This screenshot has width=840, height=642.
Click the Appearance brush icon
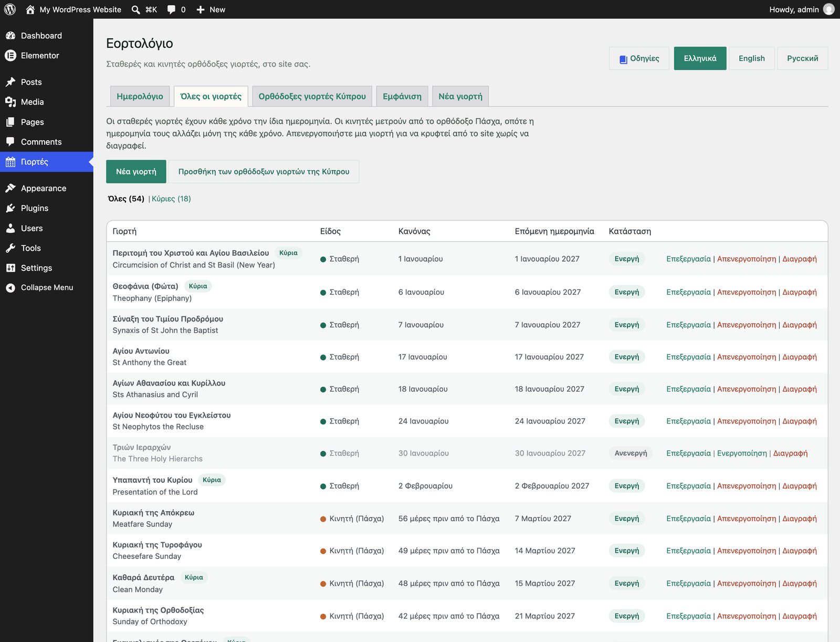coord(10,188)
